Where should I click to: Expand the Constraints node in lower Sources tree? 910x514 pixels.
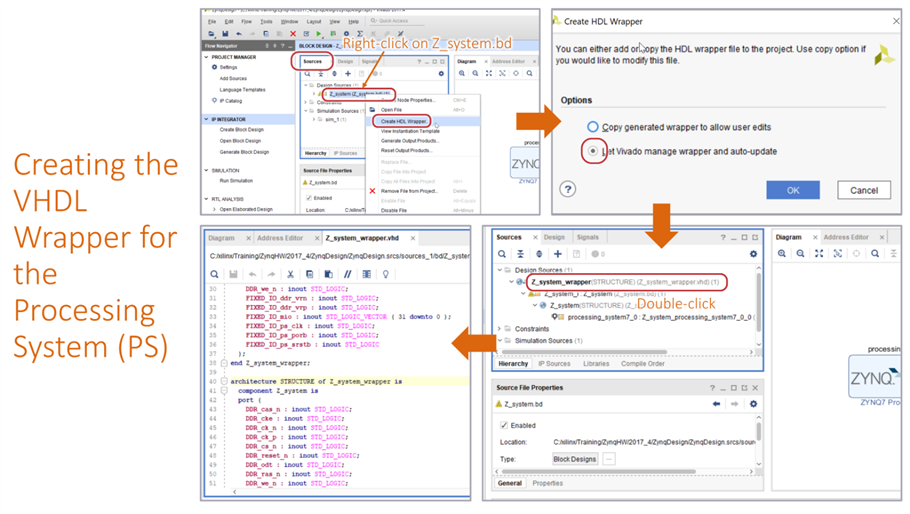[x=501, y=328]
